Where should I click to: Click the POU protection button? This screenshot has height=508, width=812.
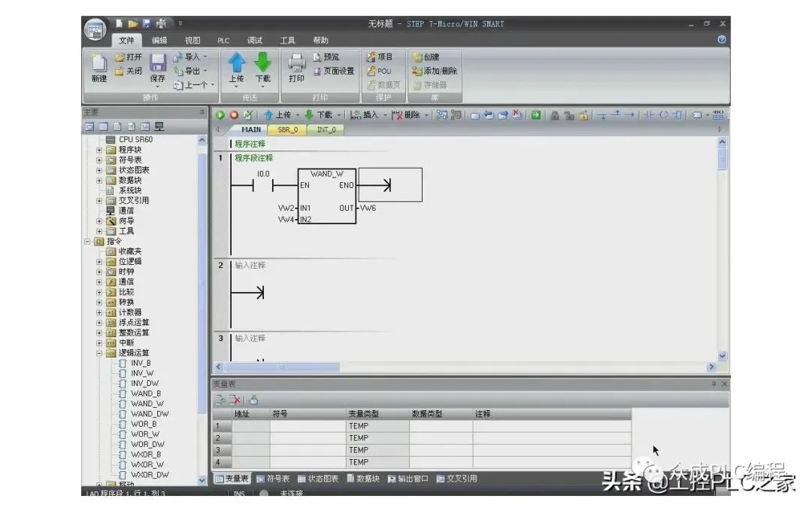tap(379, 71)
